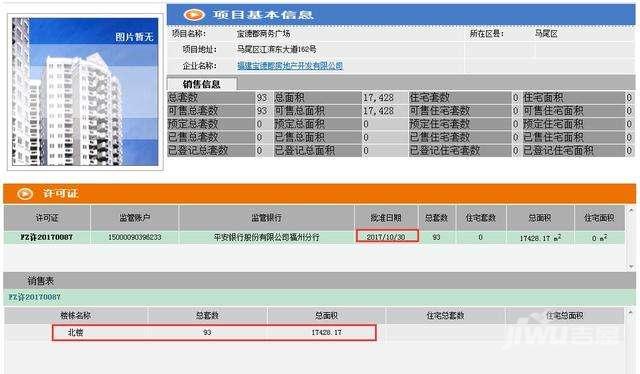Click the 许可证 column header
This screenshot has height=374, width=640.
(x=47, y=218)
